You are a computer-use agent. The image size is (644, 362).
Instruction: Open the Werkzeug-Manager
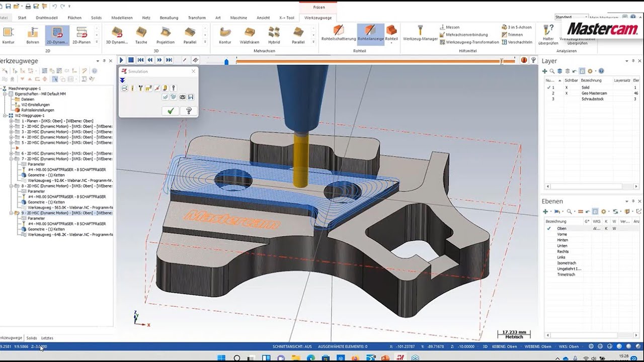pyautogui.click(x=420, y=32)
